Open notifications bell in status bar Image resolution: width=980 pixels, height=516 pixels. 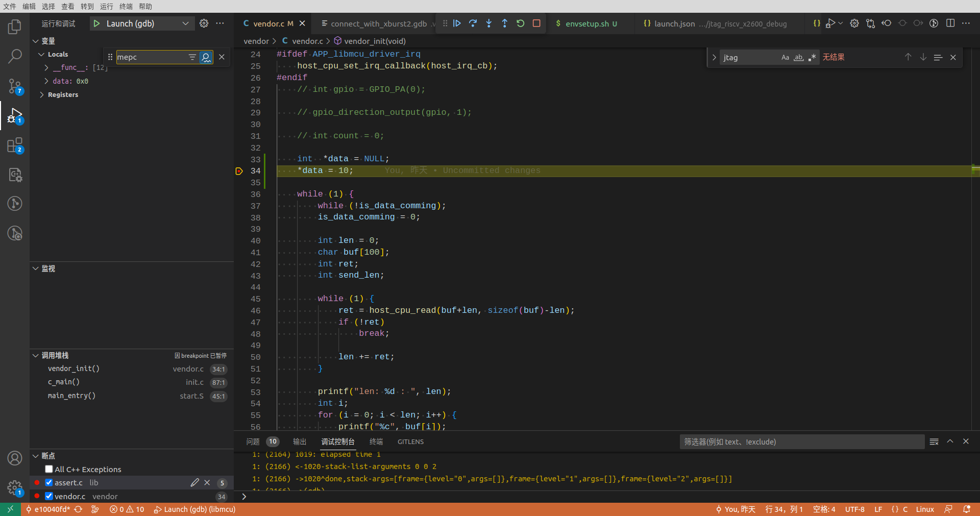tap(966, 509)
